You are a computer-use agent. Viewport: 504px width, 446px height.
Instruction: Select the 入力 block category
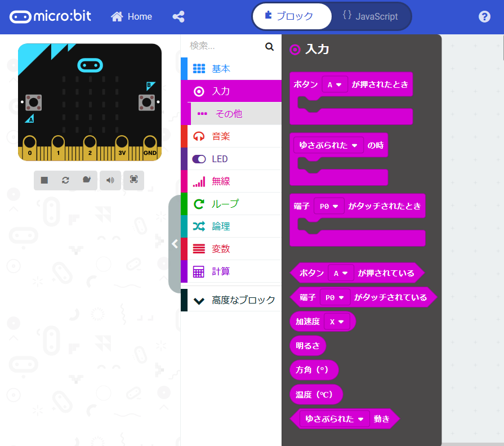(231, 91)
